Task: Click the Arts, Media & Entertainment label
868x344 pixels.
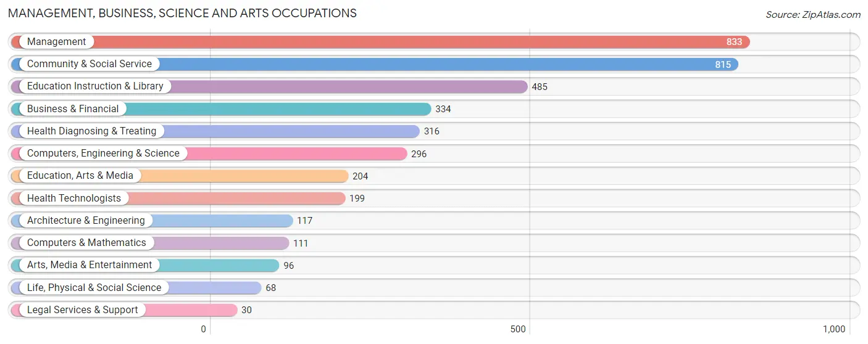Action: (90, 265)
